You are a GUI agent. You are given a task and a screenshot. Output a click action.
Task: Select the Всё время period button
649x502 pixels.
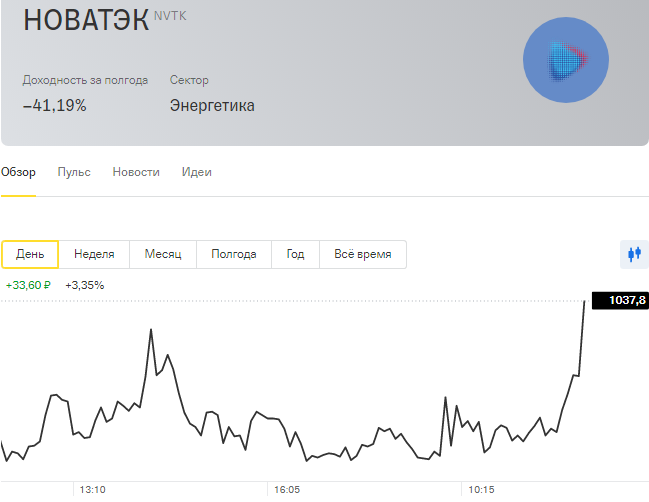[x=363, y=254]
